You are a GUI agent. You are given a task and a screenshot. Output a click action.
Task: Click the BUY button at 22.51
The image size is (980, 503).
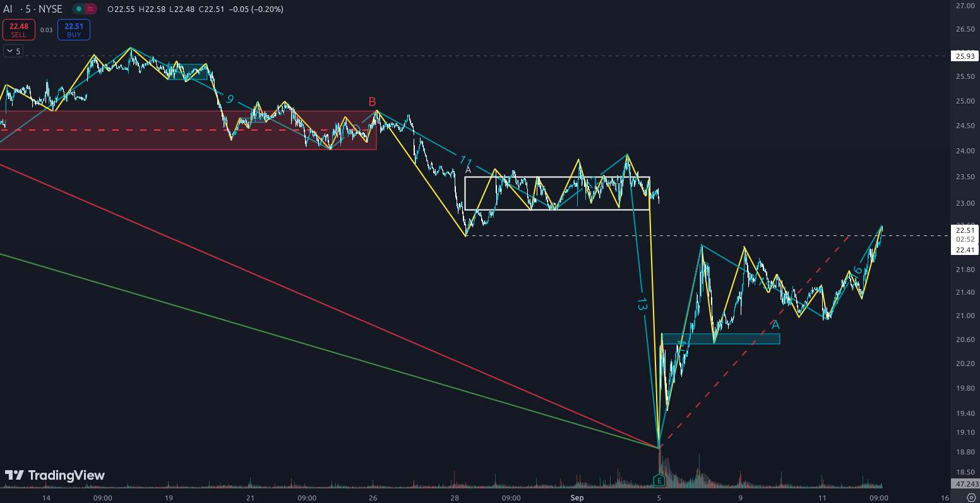74,30
